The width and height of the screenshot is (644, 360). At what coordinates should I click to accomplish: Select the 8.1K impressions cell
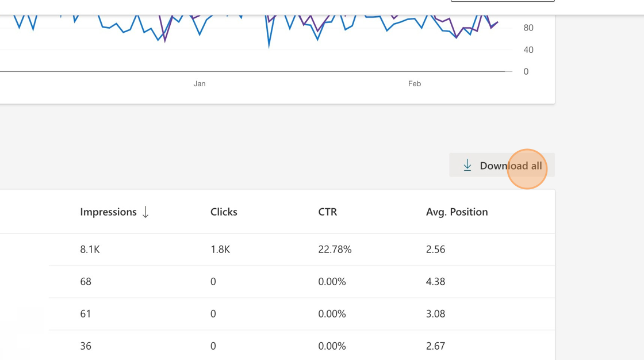(90, 250)
